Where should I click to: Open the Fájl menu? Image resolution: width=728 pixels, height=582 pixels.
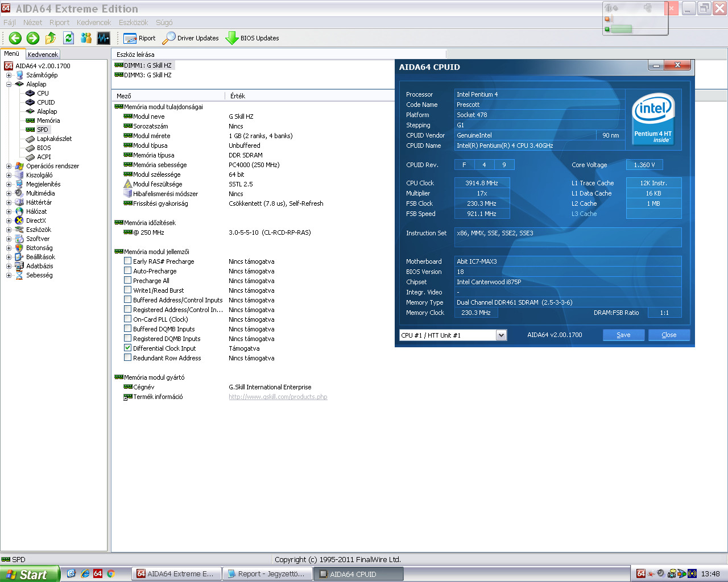pyautogui.click(x=10, y=22)
